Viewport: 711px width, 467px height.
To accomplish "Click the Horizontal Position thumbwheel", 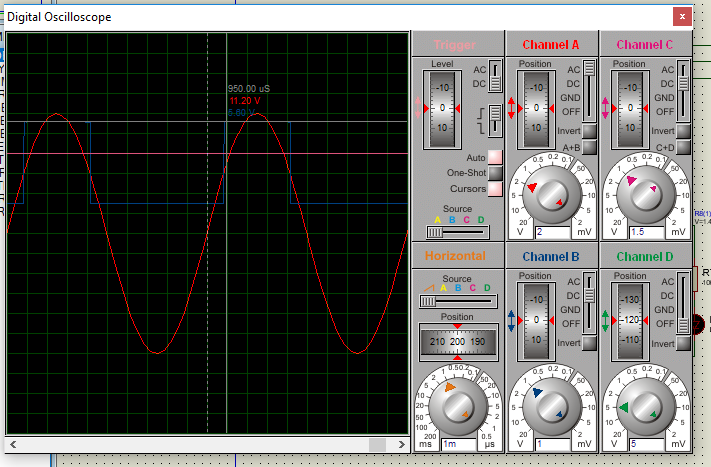I will tap(456, 342).
